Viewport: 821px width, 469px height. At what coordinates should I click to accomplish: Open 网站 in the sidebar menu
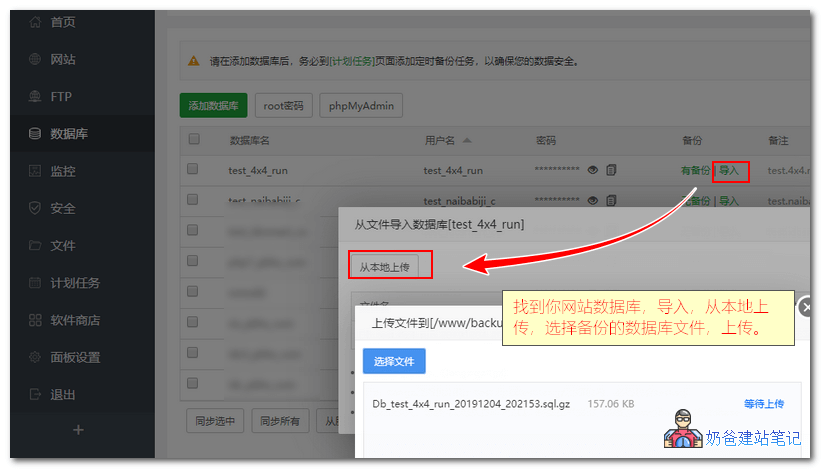(63, 59)
